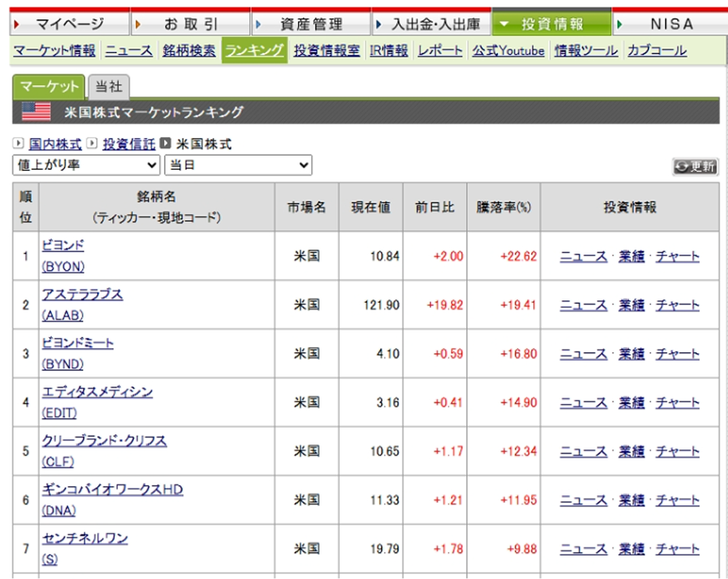The image size is (728, 579).
Task: Open the 公式Youtube link
Action: click(x=509, y=50)
